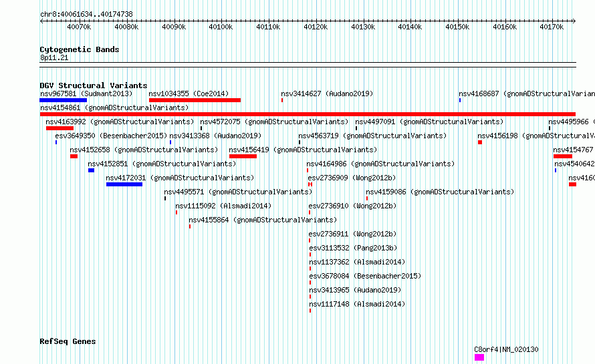Click the red nsv4154767 variant bar
The width and height of the screenshot is (595, 364).
563,156
